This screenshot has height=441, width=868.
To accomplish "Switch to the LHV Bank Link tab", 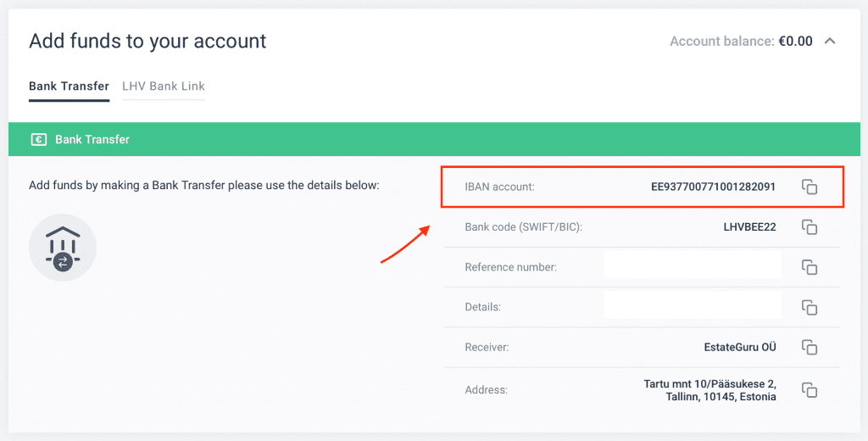I will [x=164, y=87].
